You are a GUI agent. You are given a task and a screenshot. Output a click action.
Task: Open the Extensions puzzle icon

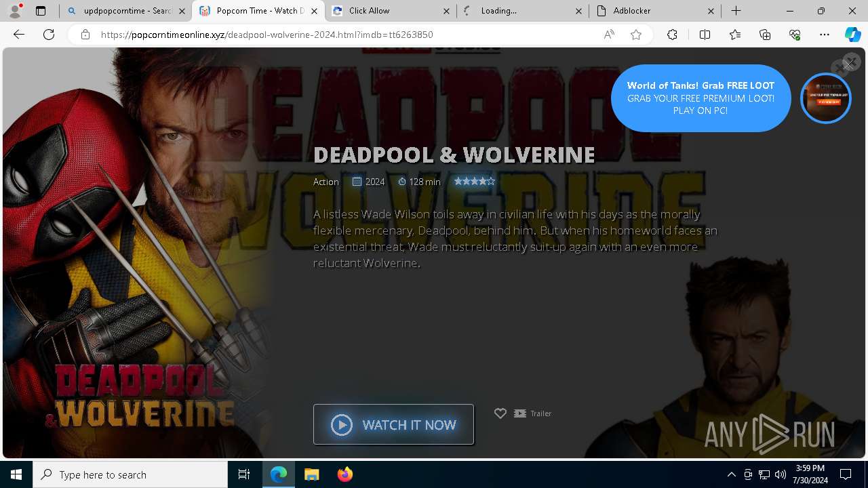(672, 35)
